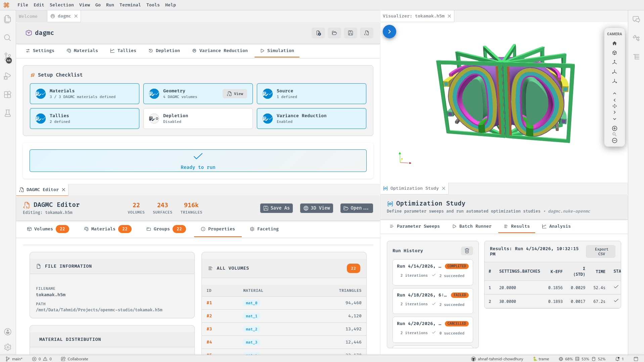Open Source Control icon with 46 badge

7,57
